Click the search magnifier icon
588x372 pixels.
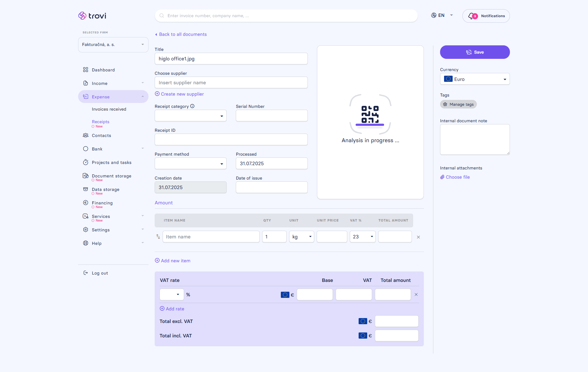click(162, 16)
